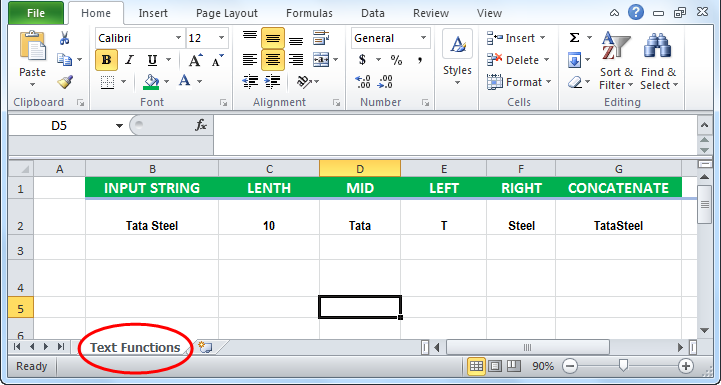
Task: Switch to Page Layout view icon
Action: click(495, 366)
